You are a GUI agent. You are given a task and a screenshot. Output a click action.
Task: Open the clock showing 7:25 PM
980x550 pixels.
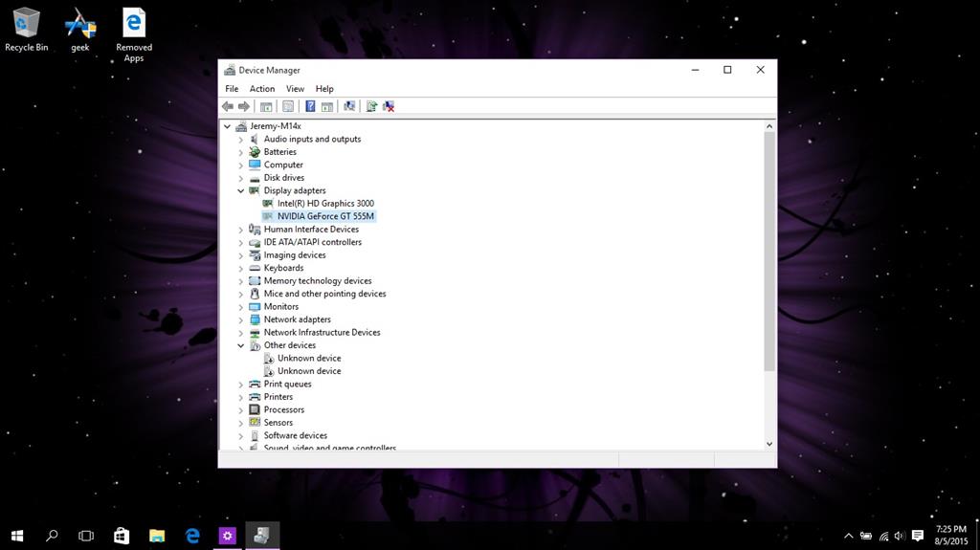pyautogui.click(x=950, y=536)
